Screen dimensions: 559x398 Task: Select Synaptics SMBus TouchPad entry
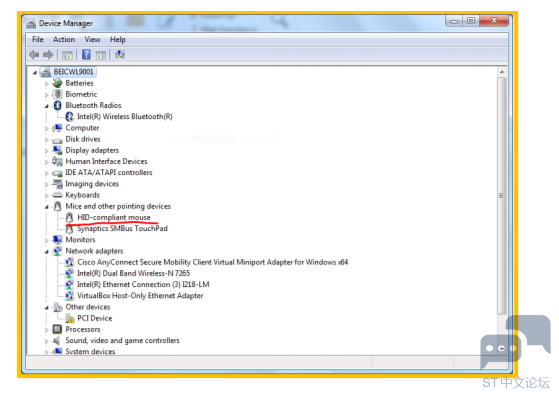click(x=122, y=228)
